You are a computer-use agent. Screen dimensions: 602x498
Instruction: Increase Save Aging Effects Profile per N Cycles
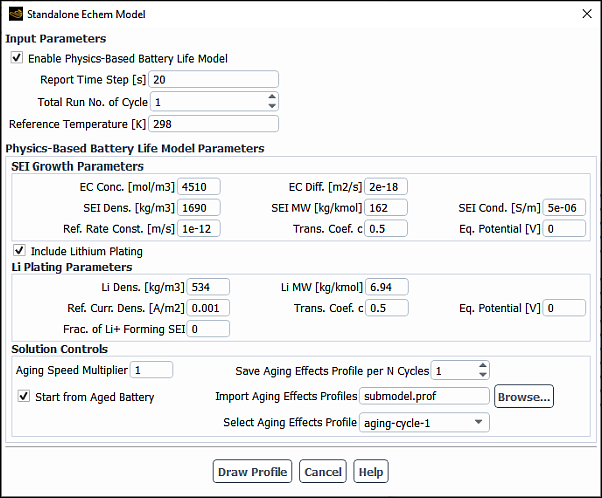pos(483,366)
